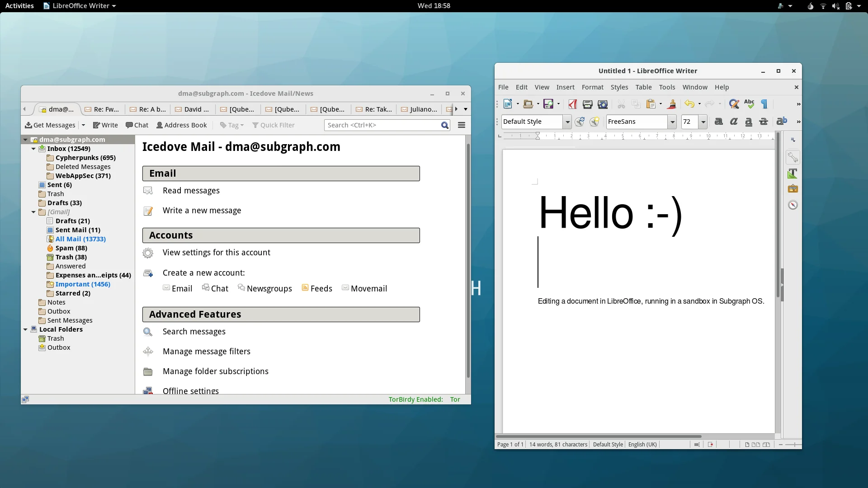Toggle italic text formatting
Viewport: 868px width, 488px height.
pos(734,122)
